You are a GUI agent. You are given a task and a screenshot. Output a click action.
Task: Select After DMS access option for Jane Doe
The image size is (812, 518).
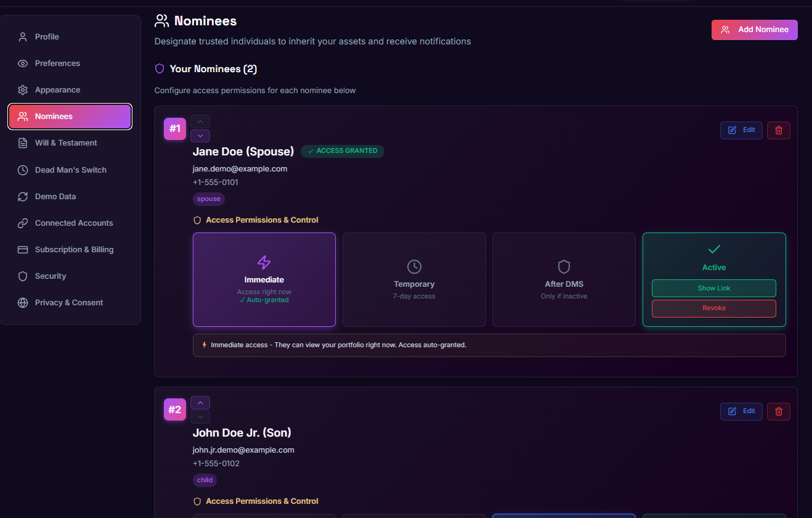pyautogui.click(x=564, y=279)
